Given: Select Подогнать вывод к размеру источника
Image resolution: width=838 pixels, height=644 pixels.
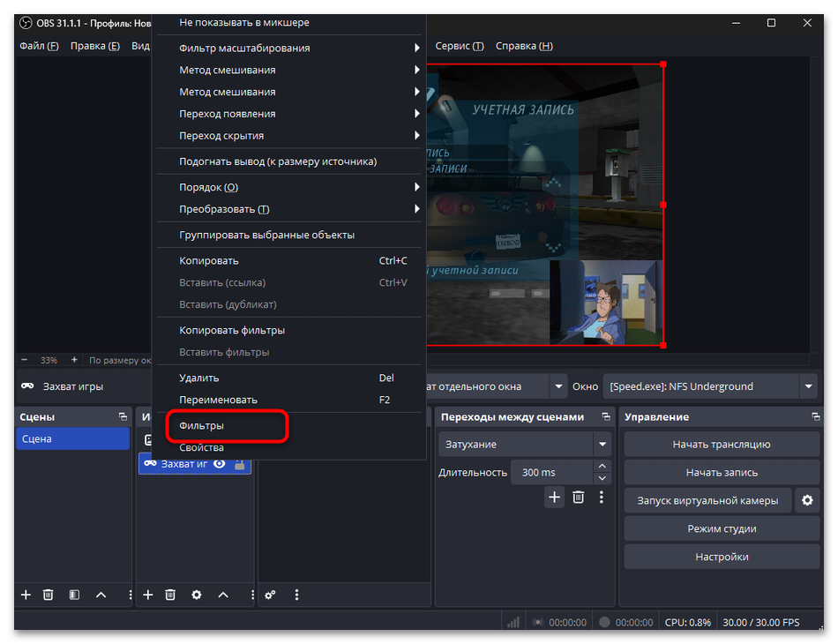Looking at the screenshot, I should 289,161.
